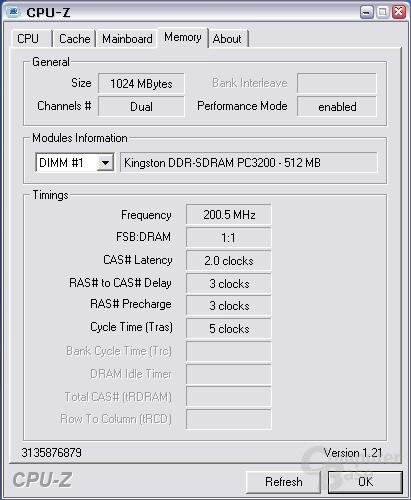Click the empty Row To Column (tRCD) field
Screen dimensions: 411x500
coord(229,419)
